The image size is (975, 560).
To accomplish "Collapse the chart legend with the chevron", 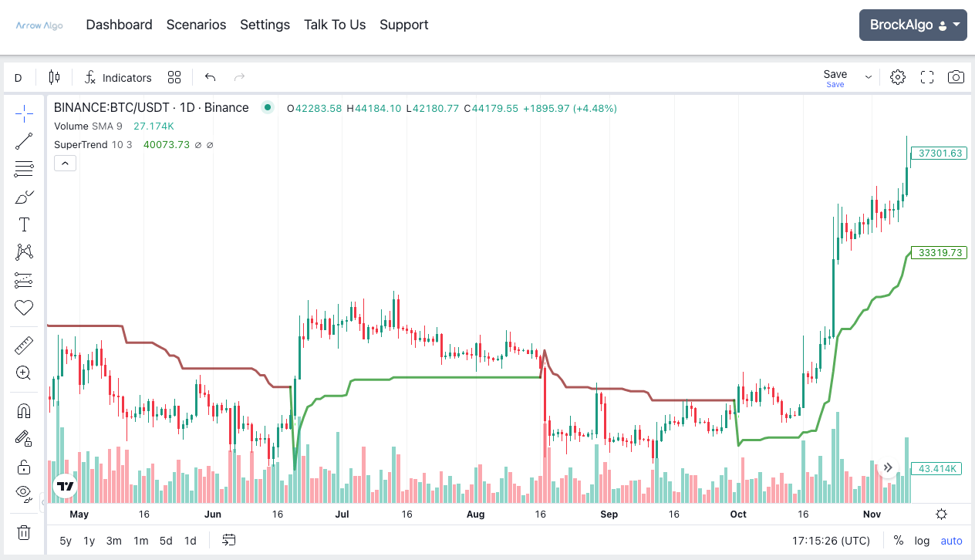I will pos(65,163).
